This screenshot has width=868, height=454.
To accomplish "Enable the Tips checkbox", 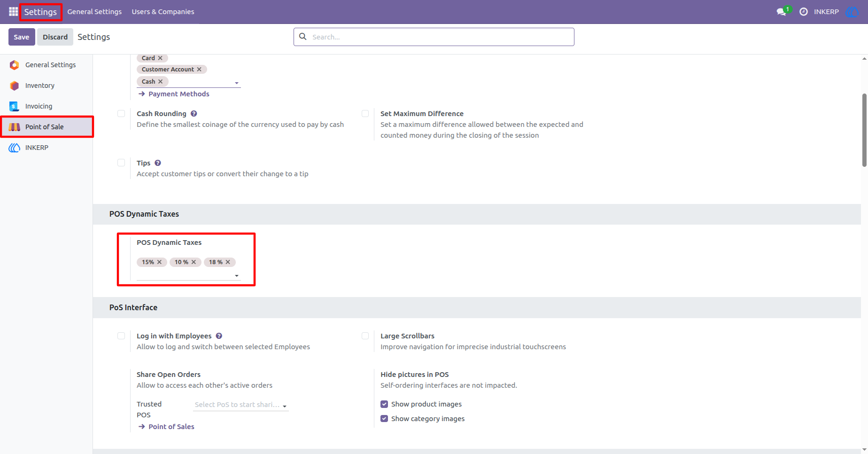I will [x=121, y=163].
